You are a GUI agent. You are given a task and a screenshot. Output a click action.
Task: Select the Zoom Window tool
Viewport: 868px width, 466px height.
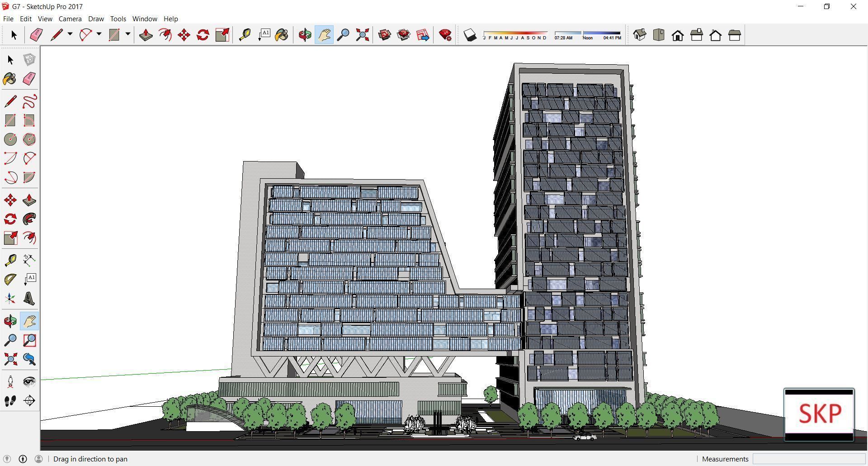pos(29,340)
